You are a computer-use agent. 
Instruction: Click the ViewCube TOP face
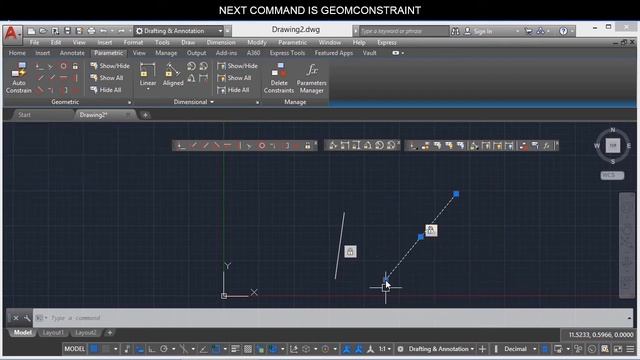tap(613, 145)
